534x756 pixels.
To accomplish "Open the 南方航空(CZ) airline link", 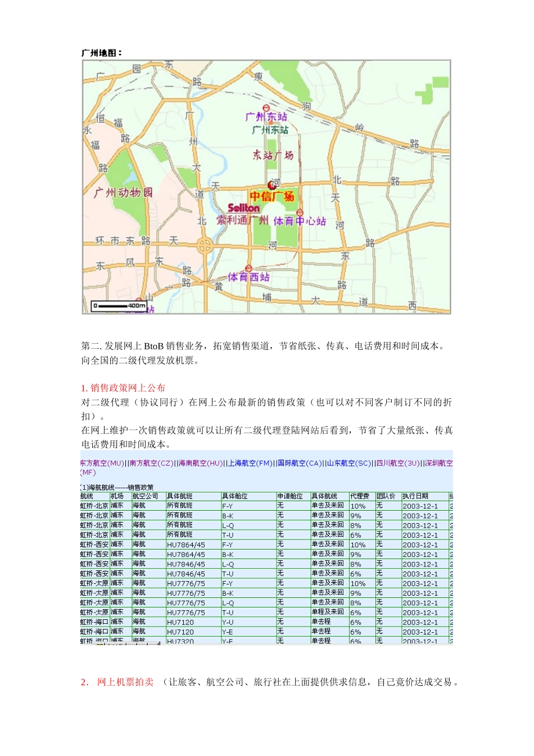I will (151, 463).
